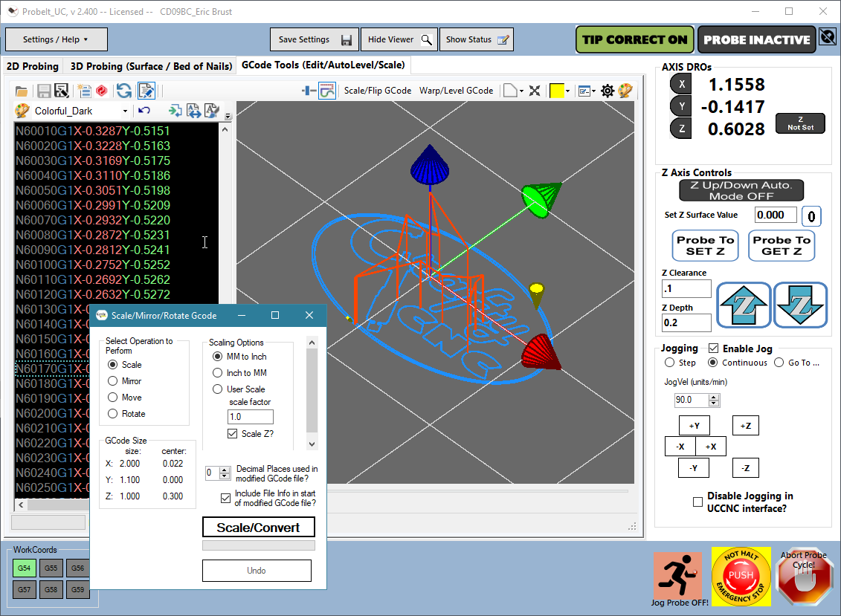Viewport: 841px width, 616px height.
Task: Click the Scale/Convert button
Action: (258, 528)
